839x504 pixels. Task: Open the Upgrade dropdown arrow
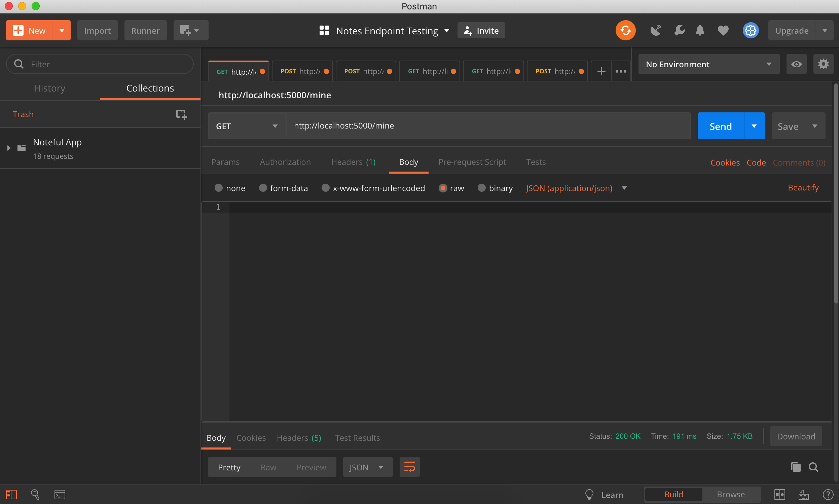pos(825,31)
